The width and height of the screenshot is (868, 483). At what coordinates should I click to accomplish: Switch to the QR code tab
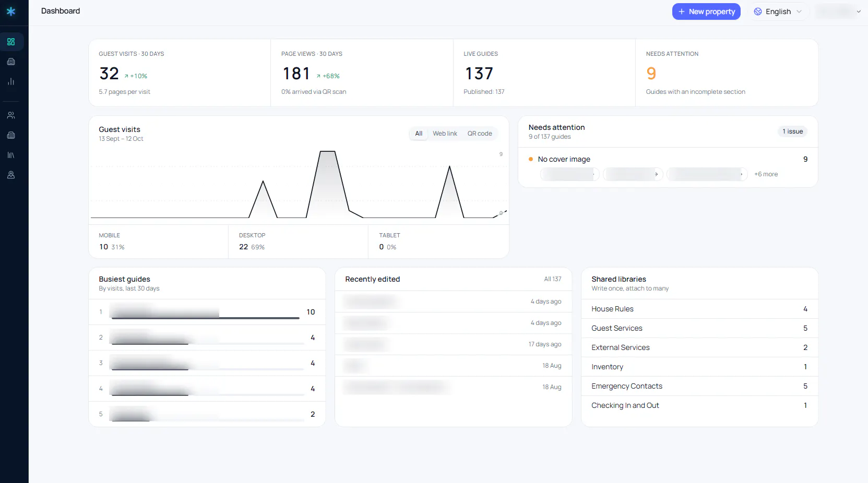coord(480,134)
